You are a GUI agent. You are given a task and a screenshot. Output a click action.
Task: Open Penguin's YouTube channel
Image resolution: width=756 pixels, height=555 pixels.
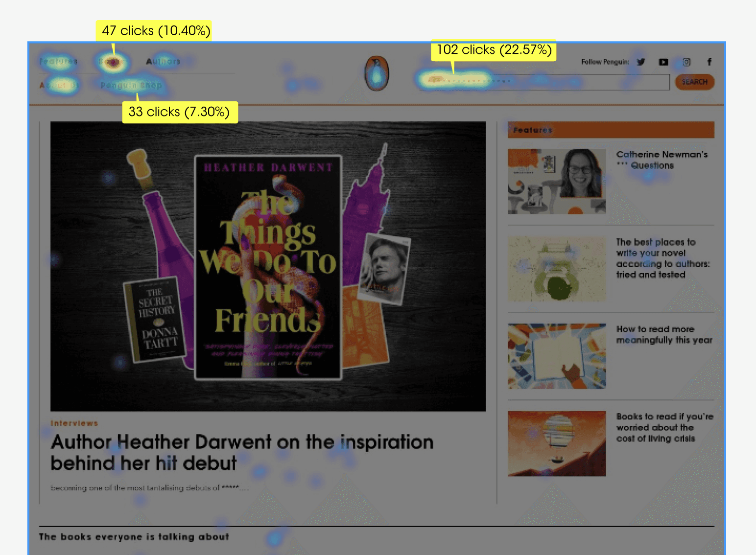663,62
